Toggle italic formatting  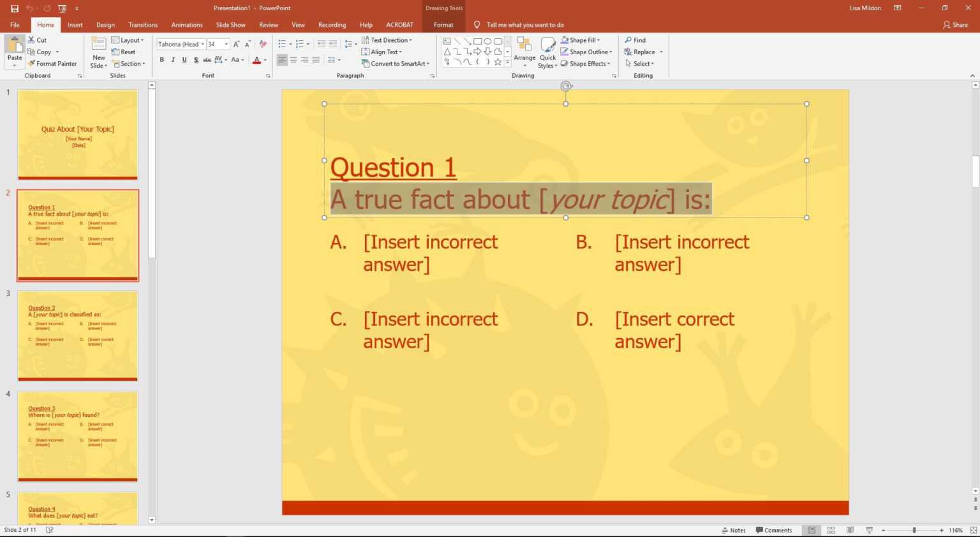(x=173, y=59)
